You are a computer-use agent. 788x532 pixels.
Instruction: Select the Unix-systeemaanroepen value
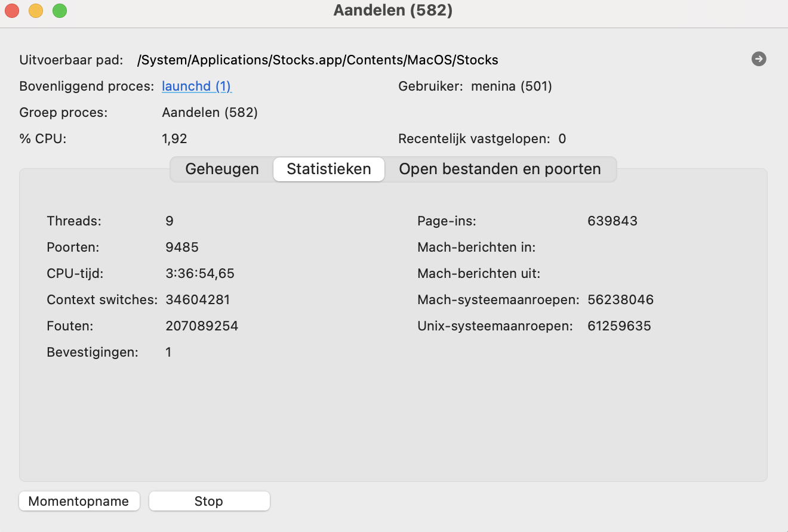click(x=620, y=326)
